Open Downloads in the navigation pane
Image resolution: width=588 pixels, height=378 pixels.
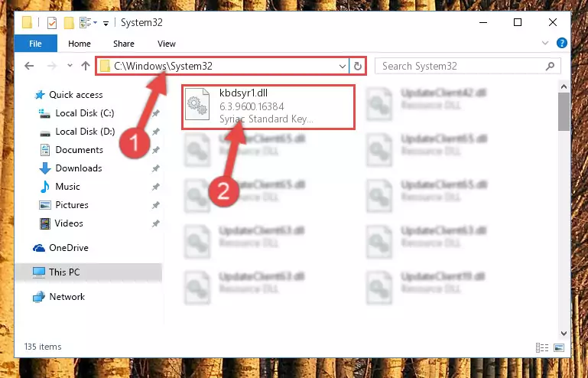[79, 168]
